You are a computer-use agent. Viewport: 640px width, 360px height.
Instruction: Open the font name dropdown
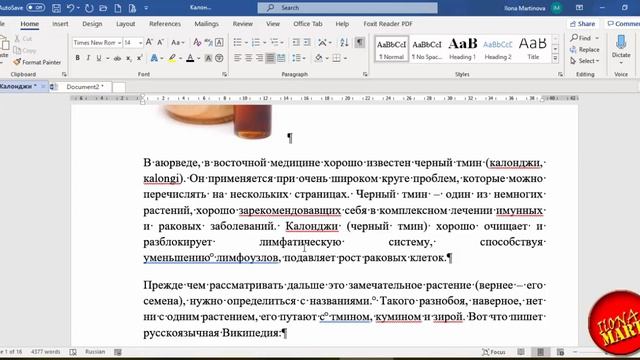tap(119, 42)
